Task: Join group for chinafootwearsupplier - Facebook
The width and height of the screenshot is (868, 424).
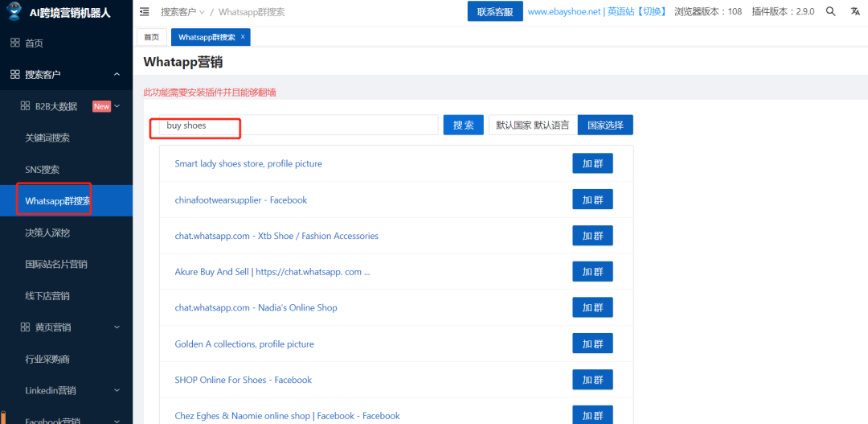Action: (592, 200)
